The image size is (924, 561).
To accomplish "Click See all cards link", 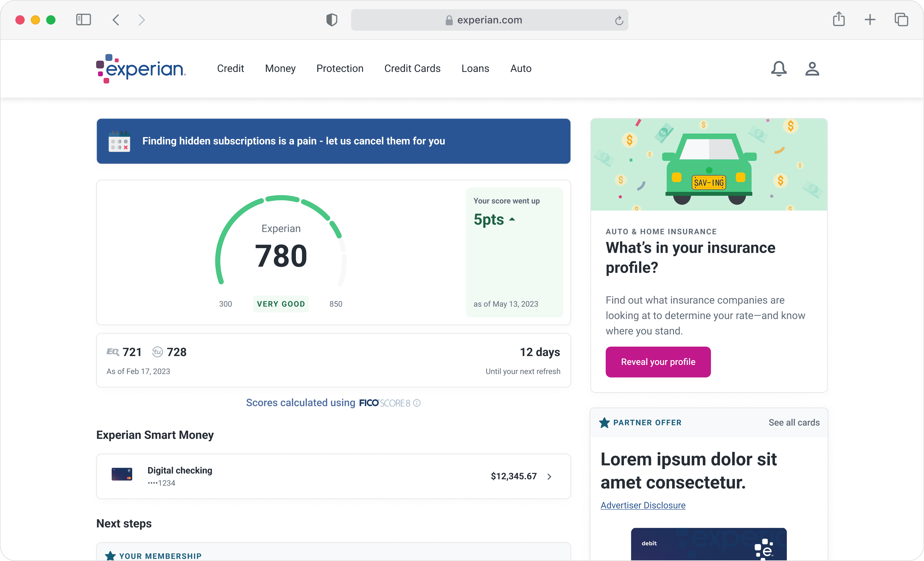I will [794, 422].
